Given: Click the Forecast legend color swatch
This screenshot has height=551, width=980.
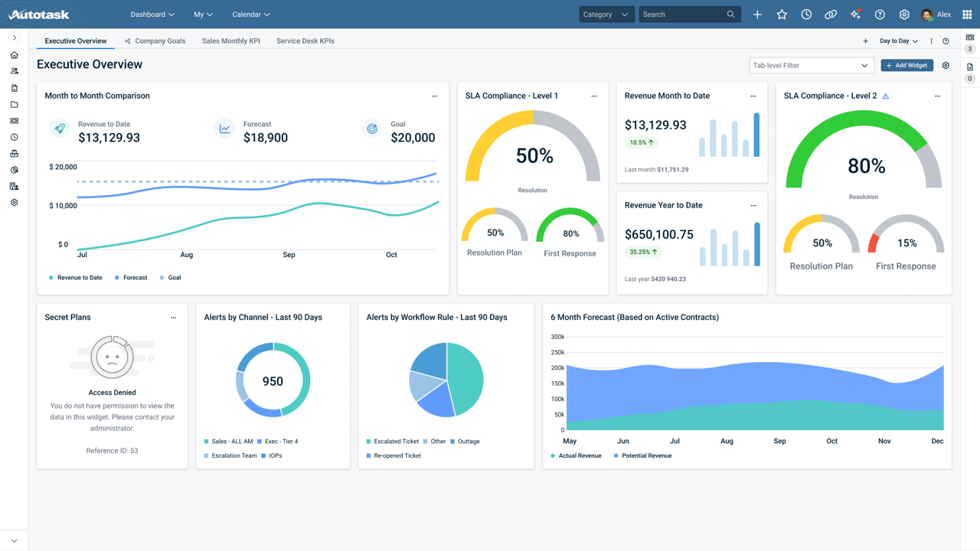Looking at the screenshot, I should (x=117, y=278).
